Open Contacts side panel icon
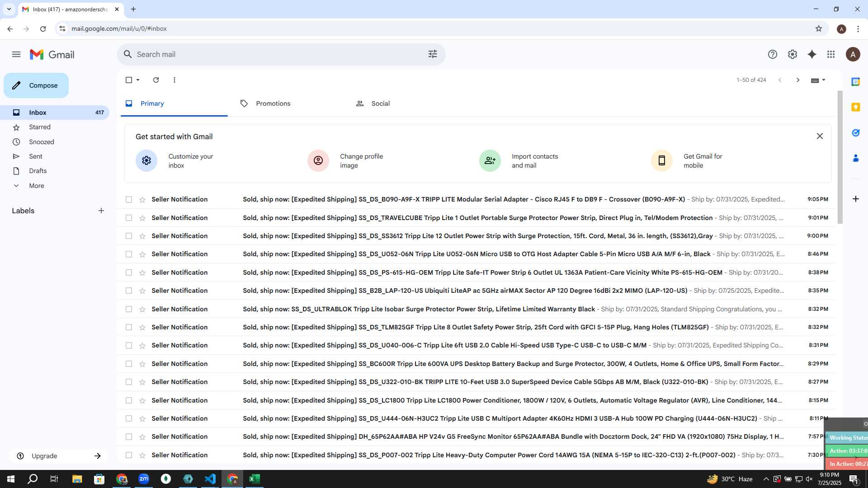This screenshot has width=868, height=488. 855,158
